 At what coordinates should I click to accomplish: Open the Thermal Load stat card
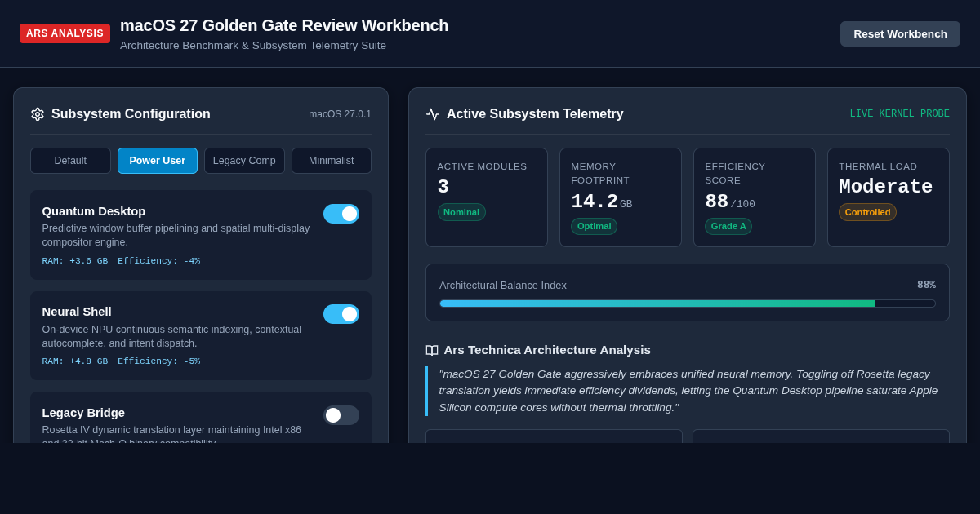click(x=889, y=197)
